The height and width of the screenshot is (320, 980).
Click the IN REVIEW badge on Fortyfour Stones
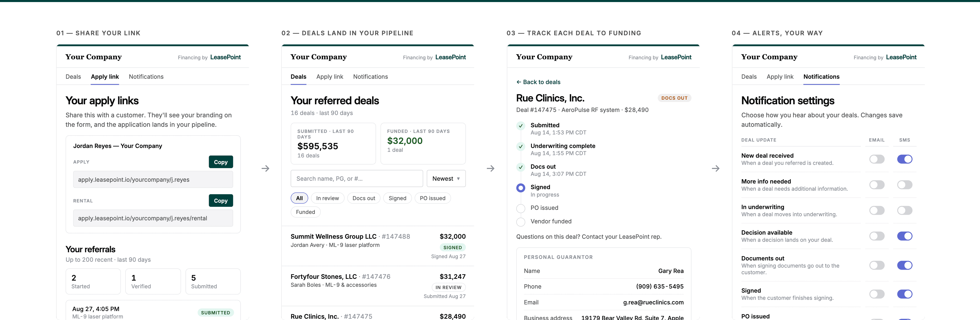coord(448,287)
